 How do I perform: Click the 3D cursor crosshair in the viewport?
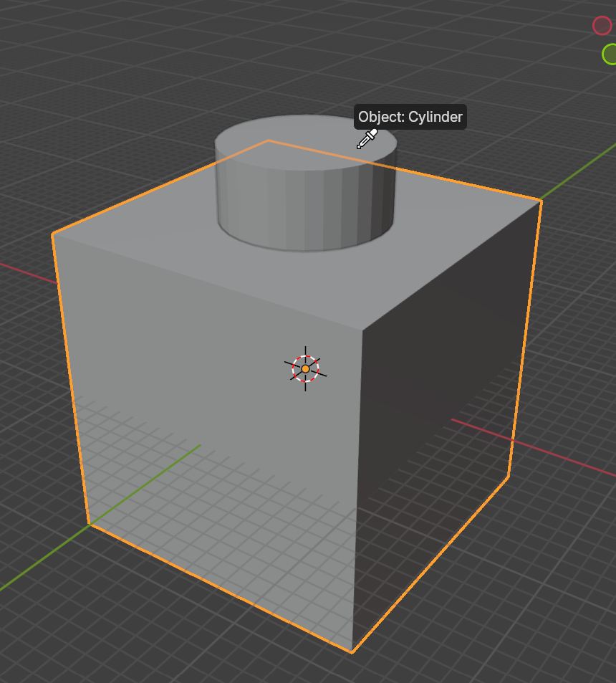(x=306, y=368)
